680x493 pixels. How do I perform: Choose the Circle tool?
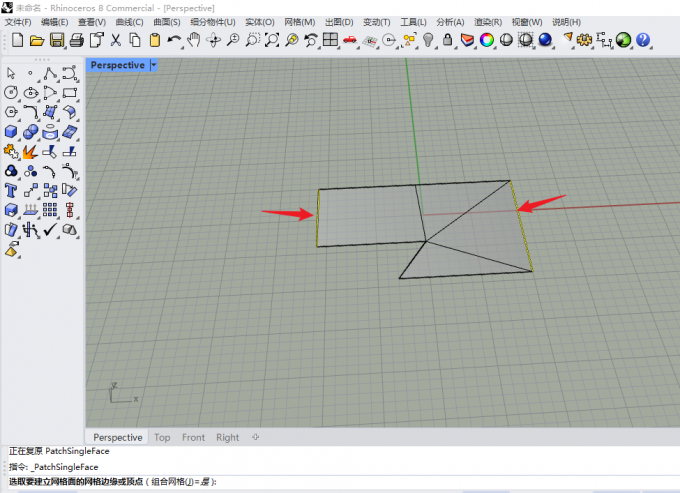(x=11, y=92)
